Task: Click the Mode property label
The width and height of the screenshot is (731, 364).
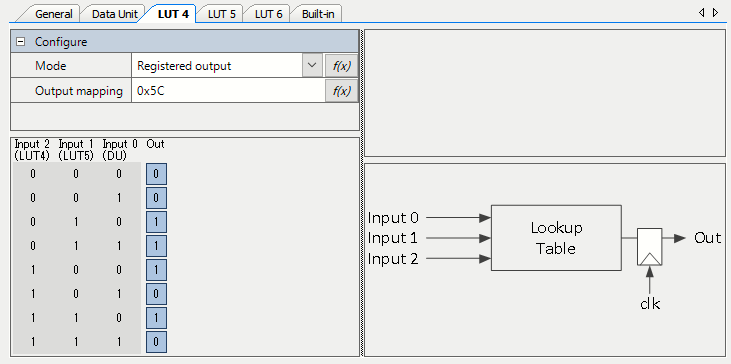Action: [50, 66]
